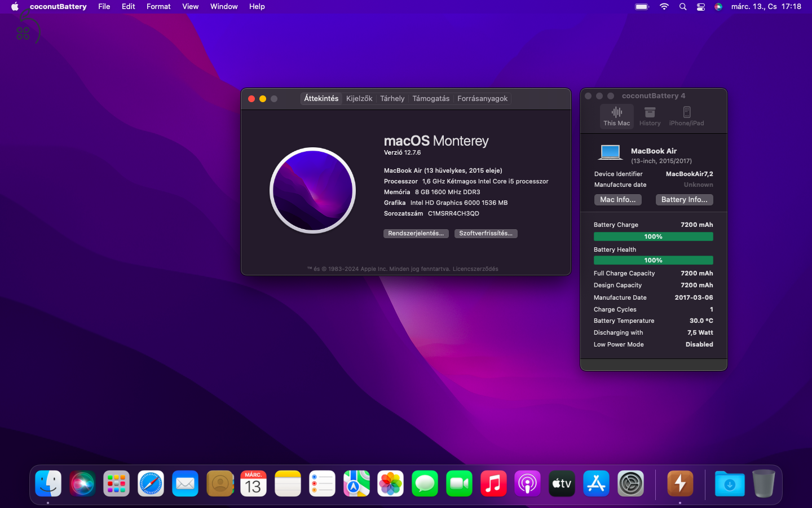The width and height of the screenshot is (812, 508).
Task: Click the Licencszerződés link
Action: [x=475, y=269]
